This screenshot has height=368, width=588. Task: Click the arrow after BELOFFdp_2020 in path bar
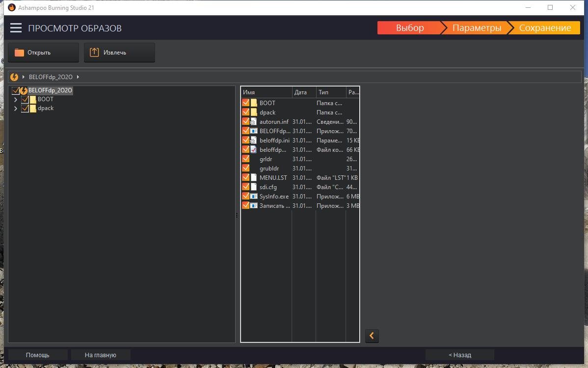coord(78,77)
